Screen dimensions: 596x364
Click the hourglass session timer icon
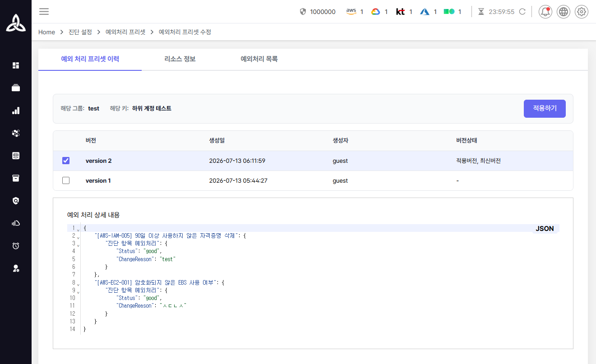[481, 12]
